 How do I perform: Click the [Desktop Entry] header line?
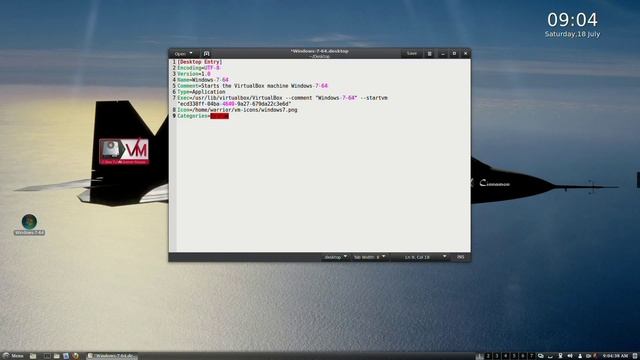[200, 62]
